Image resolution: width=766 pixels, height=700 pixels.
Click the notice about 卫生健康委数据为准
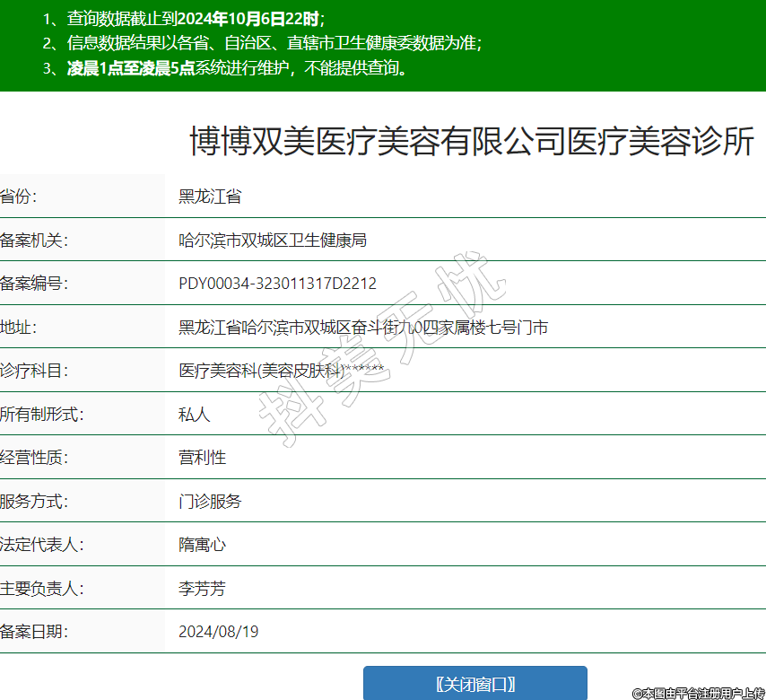pyautogui.click(x=274, y=43)
